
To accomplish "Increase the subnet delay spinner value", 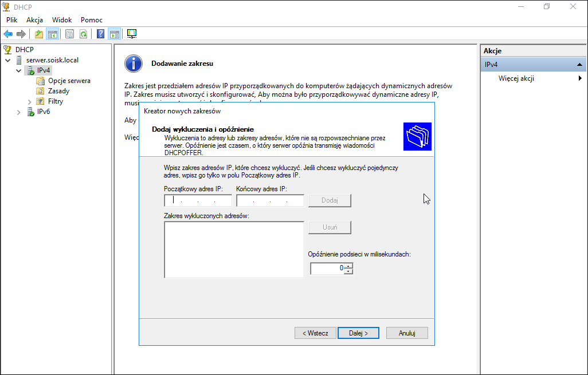I will (349, 266).
